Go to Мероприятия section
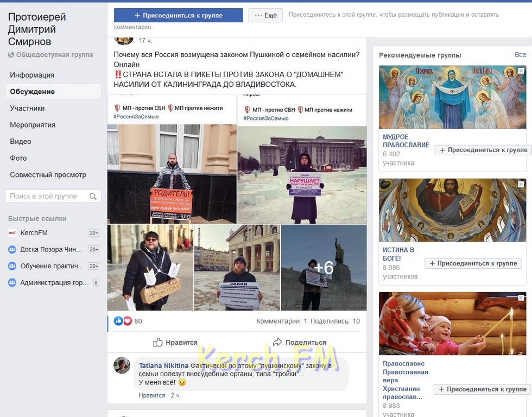The height and width of the screenshot is (417, 532). [33, 125]
